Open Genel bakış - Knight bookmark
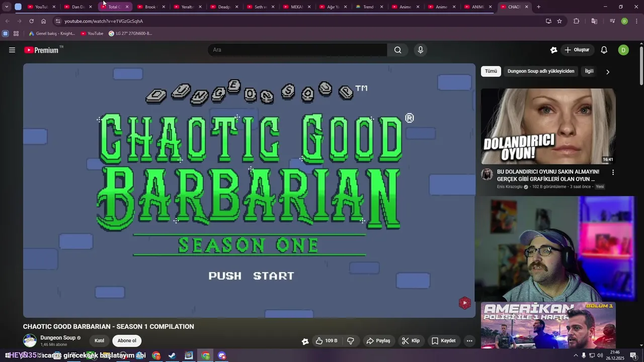 51,34
